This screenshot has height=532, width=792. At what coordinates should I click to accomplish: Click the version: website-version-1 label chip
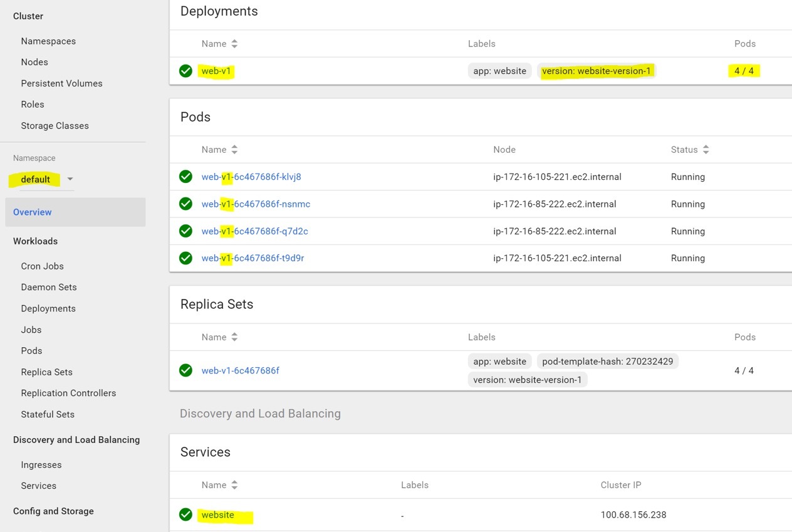[596, 71]
